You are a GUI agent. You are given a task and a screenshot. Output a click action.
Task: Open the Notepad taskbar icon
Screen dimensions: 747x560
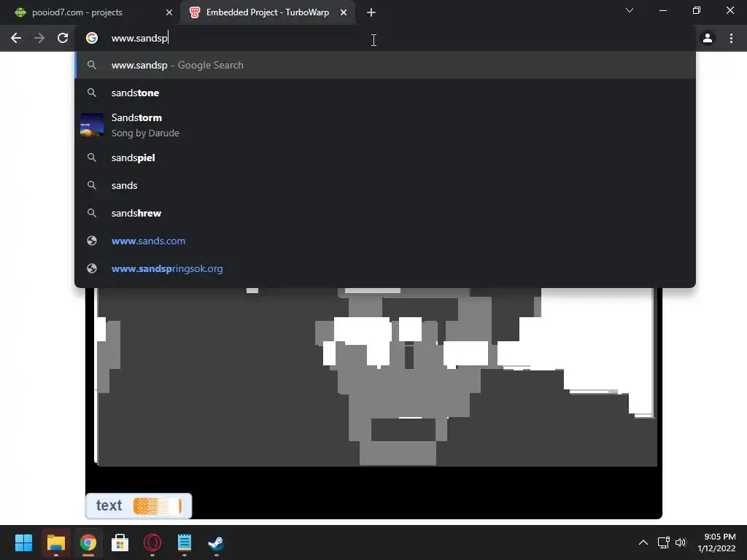(x=185, y=542)
